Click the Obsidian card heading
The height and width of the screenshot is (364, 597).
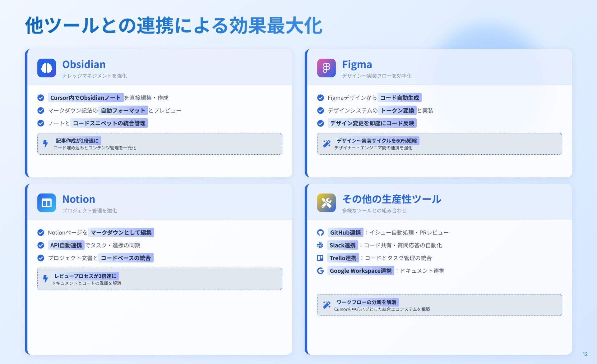click(x=84, y=64)
